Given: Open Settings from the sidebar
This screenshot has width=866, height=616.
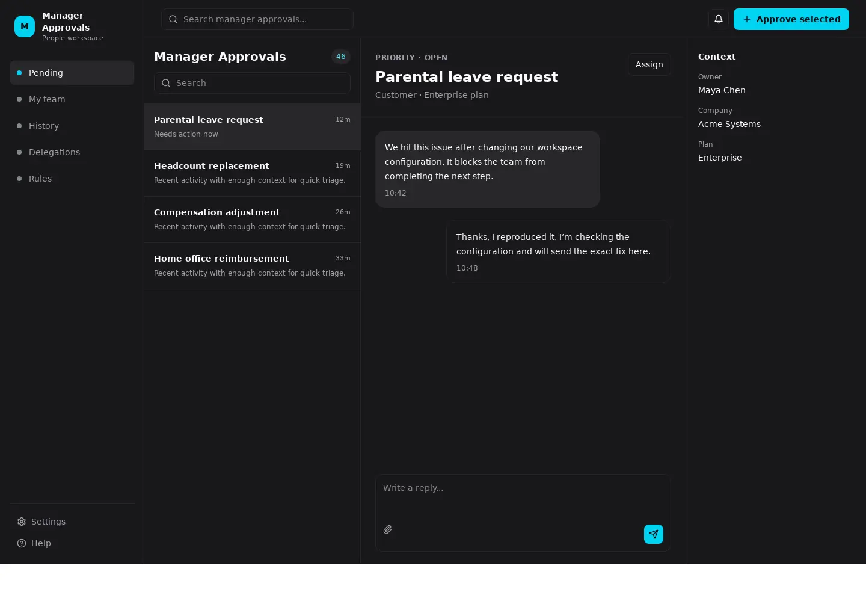Looking at the screenshot, I should [72, 522].
